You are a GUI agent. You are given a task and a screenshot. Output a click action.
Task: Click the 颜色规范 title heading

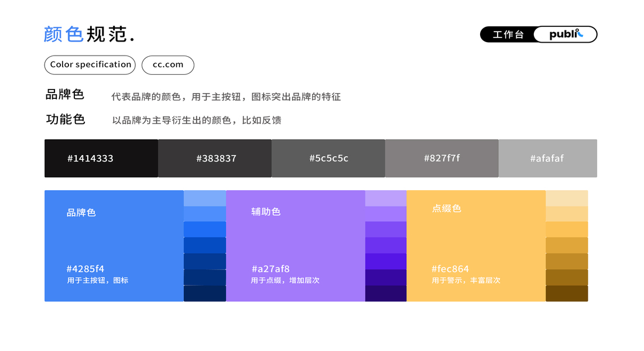pos(89,34)
